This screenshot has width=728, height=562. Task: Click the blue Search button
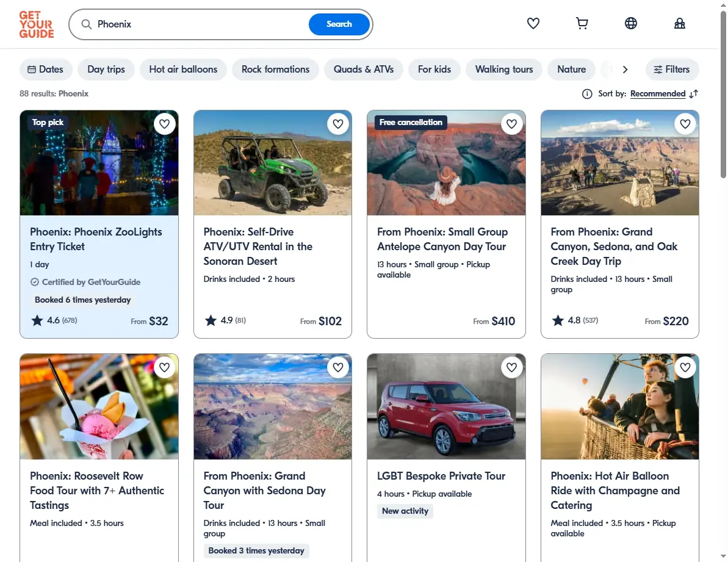click(339, 24)
